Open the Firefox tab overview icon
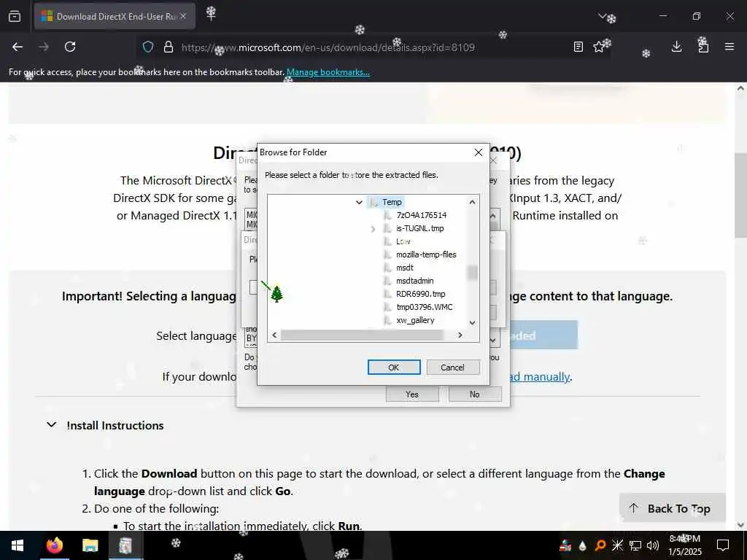This screenshot has height=560, width=747. 15,16
